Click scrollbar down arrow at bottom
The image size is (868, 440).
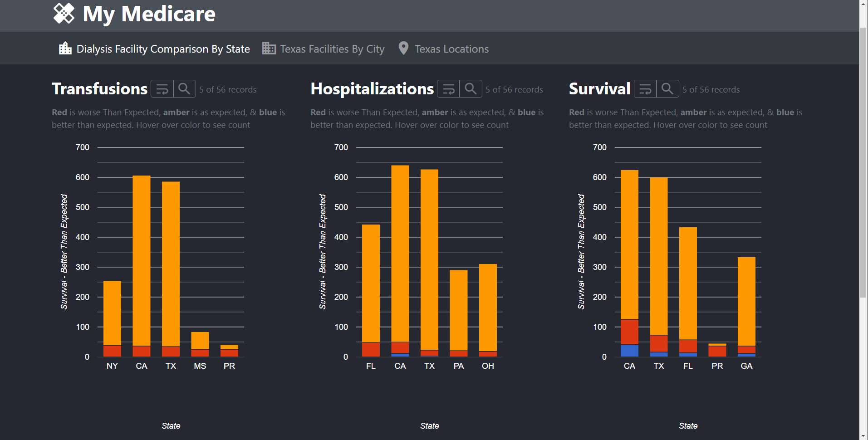(863, 435)
